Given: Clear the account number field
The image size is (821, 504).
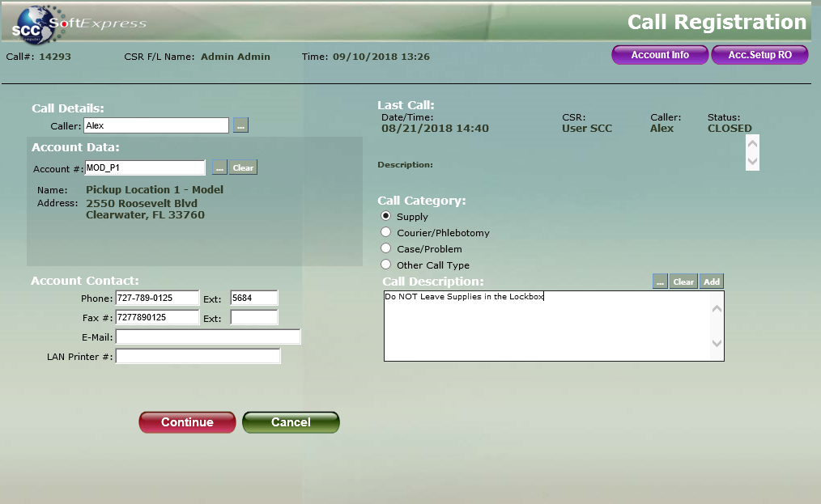Looking at the screenshot, I should coord(243,167).
